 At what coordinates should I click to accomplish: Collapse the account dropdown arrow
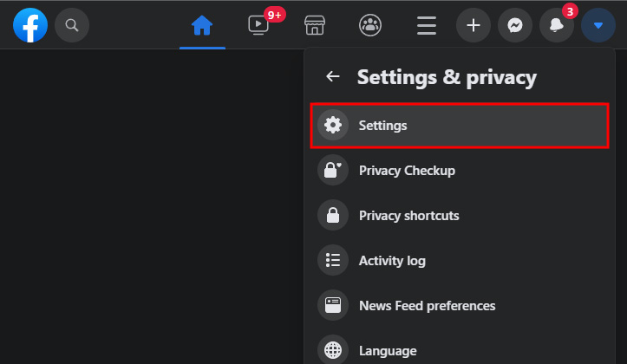tap(598, 25)
